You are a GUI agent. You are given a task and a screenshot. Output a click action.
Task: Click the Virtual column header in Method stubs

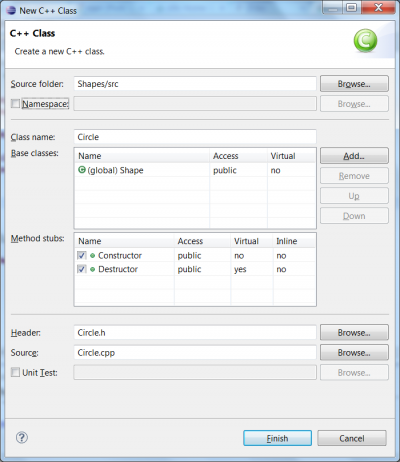[252, 241]
